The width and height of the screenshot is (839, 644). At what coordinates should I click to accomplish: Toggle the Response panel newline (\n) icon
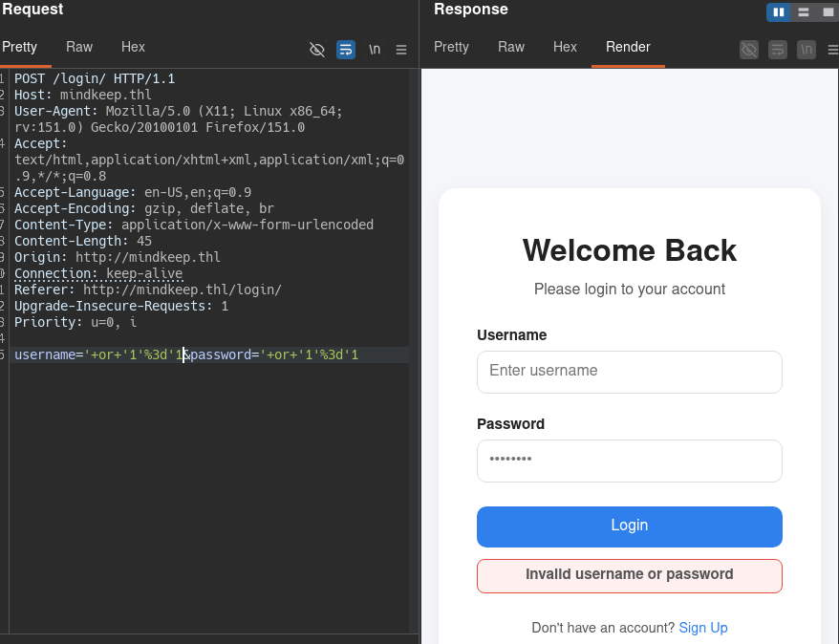pyautogui.click(x=807, y=50)
